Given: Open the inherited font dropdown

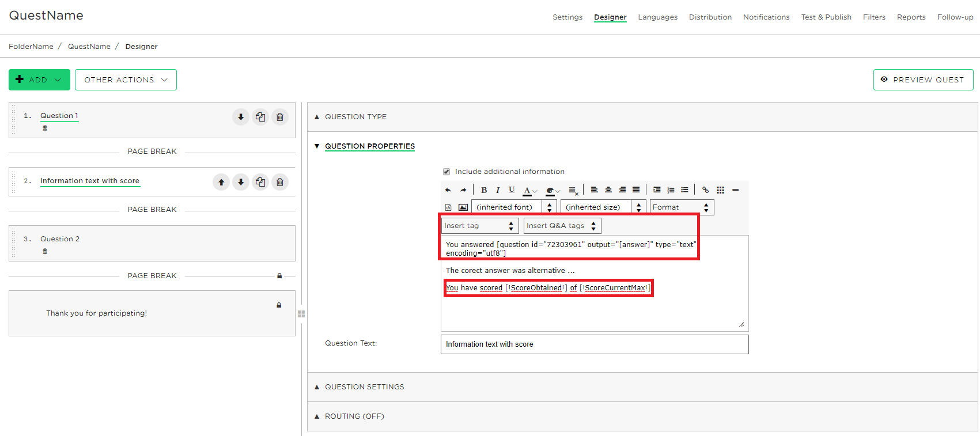Looking at the screenshot, I should pos(514,207).
